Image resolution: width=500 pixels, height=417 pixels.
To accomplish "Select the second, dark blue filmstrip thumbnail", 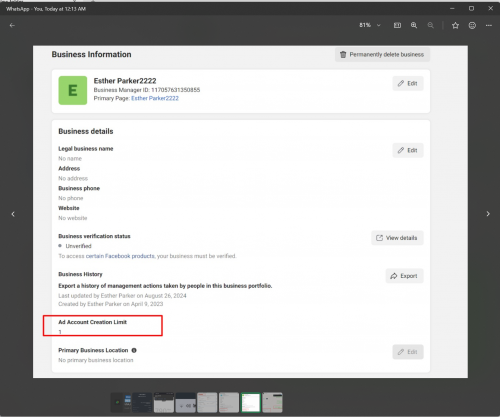I will tap(142, 403).
